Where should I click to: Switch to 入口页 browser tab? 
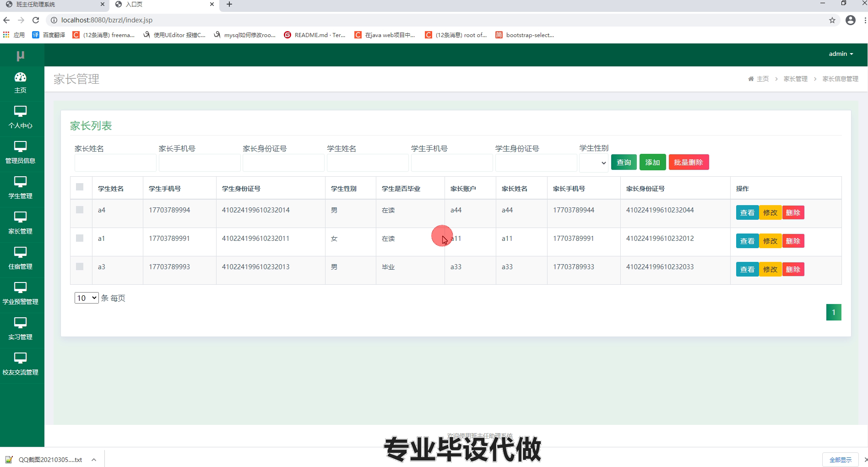(164, 4)
